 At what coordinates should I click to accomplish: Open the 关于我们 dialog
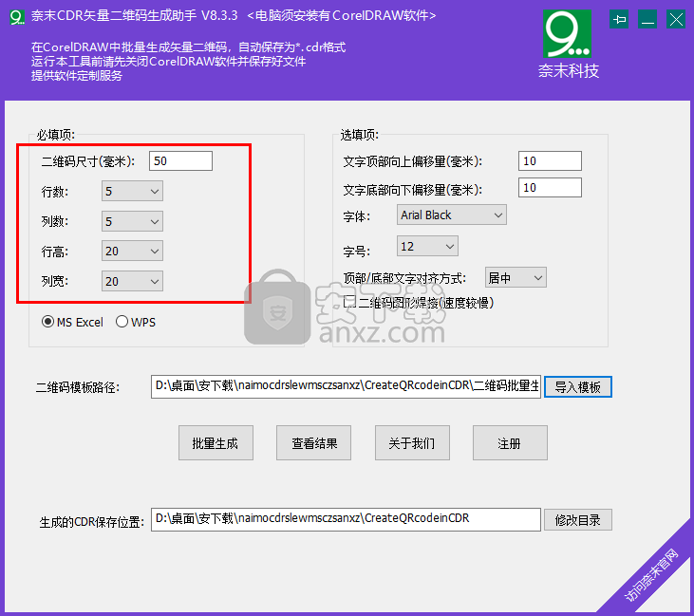click(412, 443)
